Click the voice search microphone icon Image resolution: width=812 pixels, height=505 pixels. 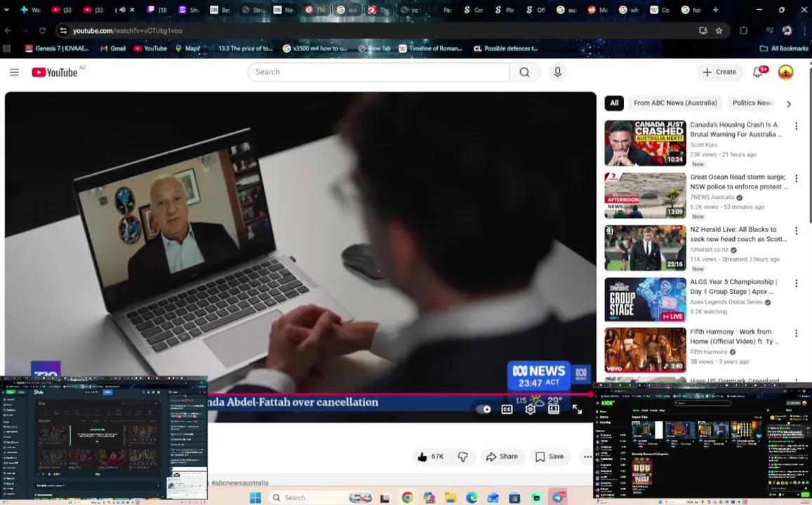[557, 72]
